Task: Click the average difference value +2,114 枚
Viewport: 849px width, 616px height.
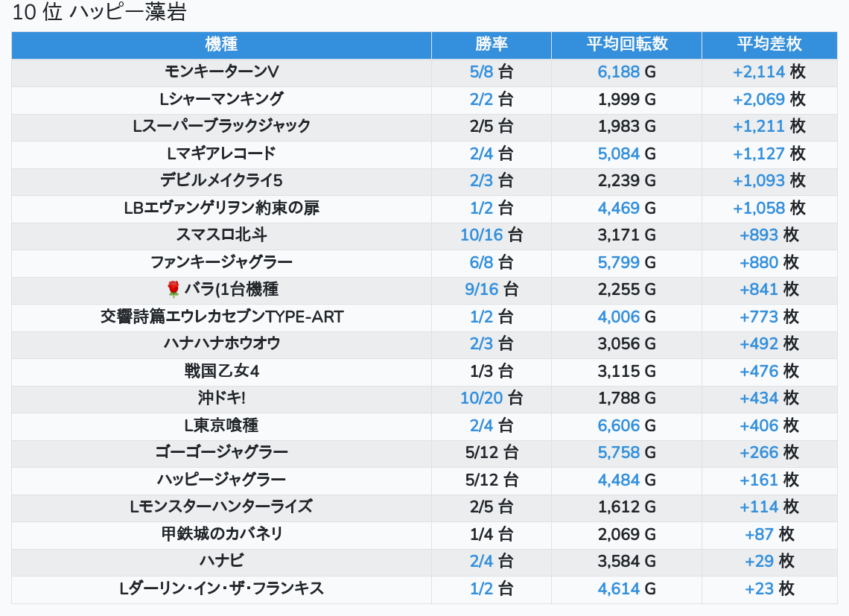Action: pyautogui.click(x=769, y=72)
